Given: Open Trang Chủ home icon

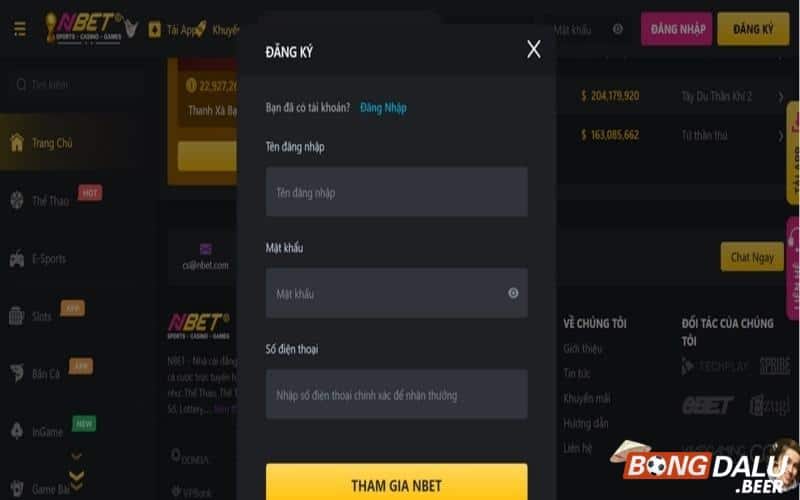Looking at the screenshot, I should [17, 142].
